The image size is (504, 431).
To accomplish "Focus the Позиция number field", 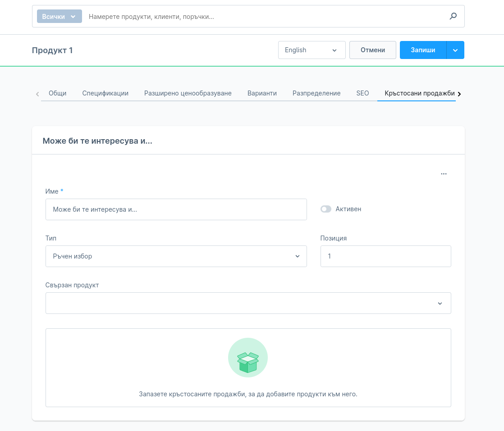I will coord(385,256).
